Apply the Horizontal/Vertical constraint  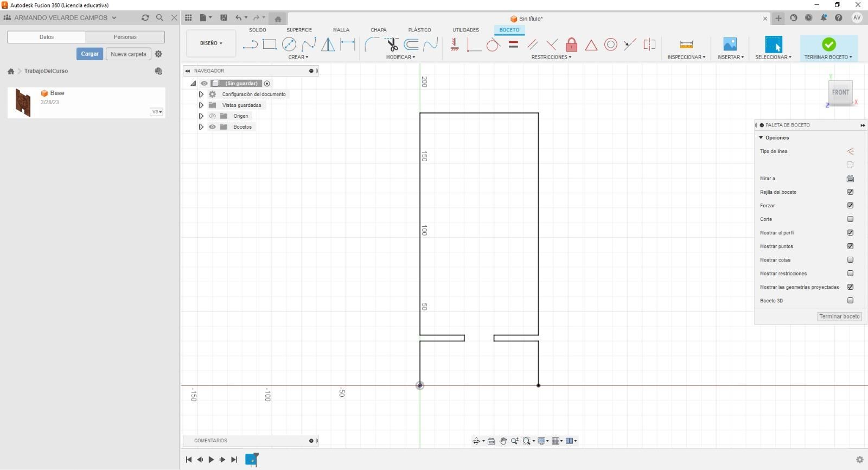coord(455,45)
